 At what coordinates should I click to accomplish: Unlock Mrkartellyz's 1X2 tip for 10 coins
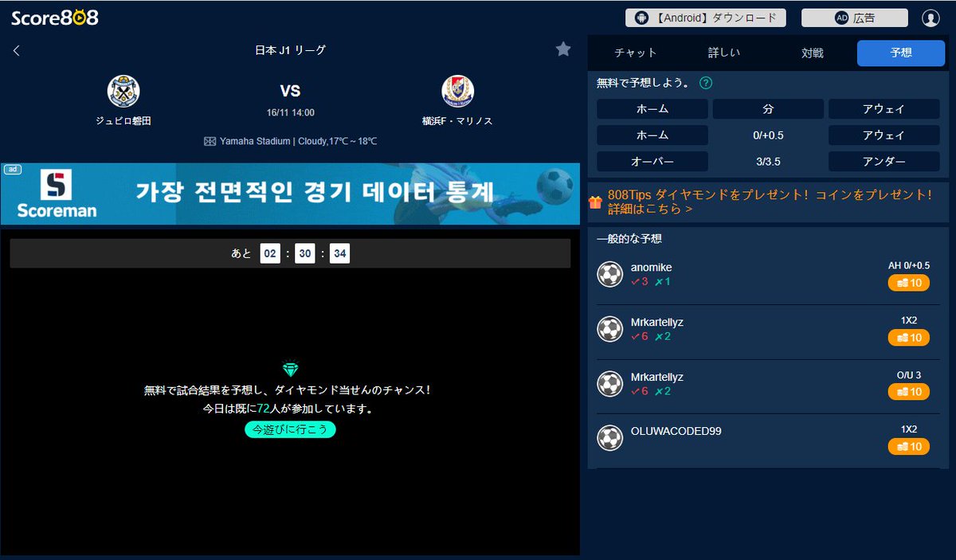(x=909, y=338)
